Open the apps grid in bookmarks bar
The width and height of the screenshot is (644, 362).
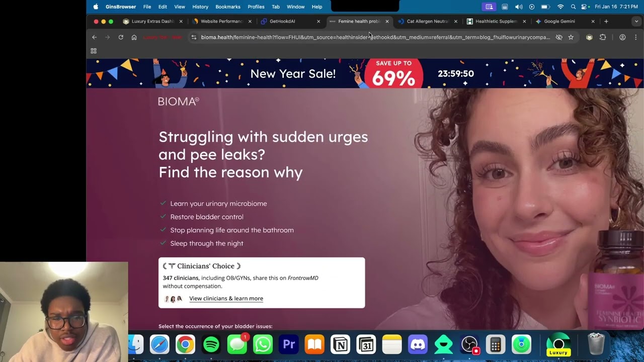point(94,51)
